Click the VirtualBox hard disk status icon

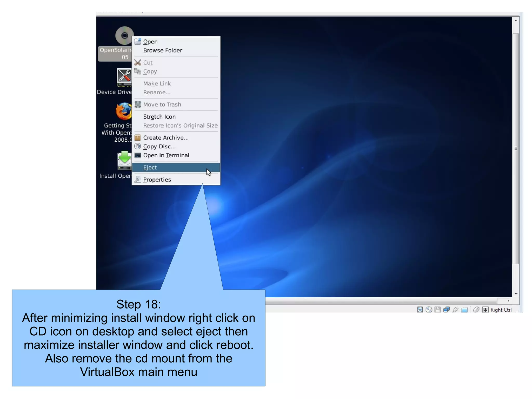(x=420, y=310)
